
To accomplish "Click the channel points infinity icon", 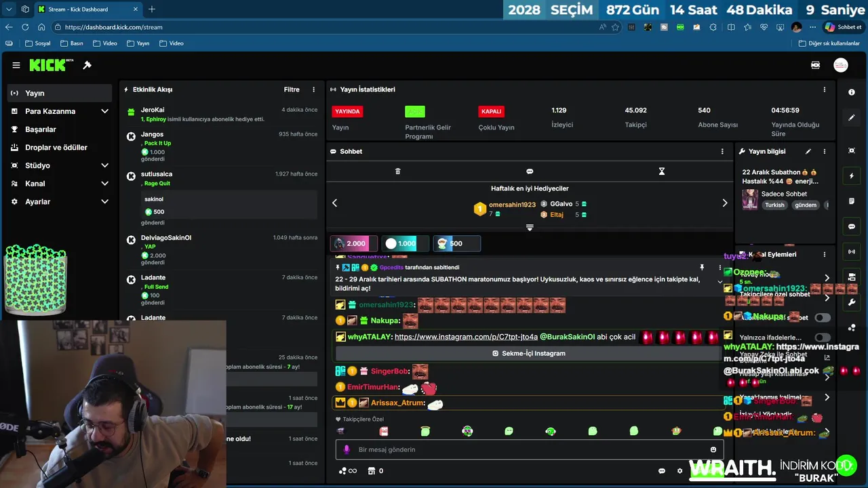I will [347, 471].
